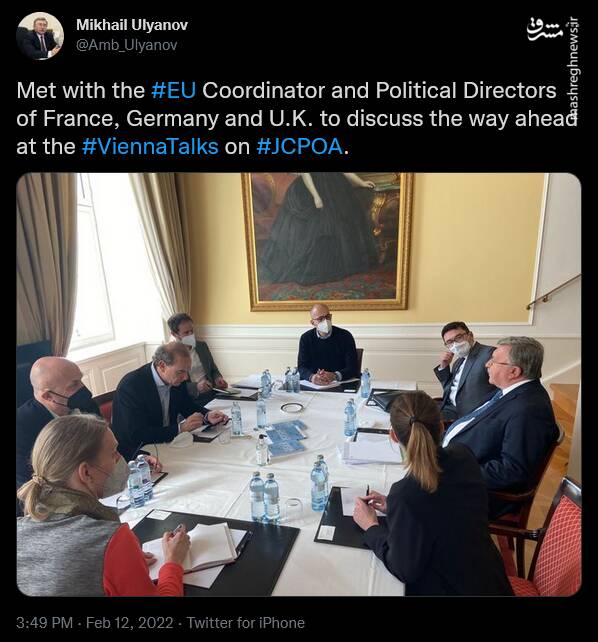
Task: Click the man in black sweater at table head
Action: pyautogui.click(x=327, y=345)
